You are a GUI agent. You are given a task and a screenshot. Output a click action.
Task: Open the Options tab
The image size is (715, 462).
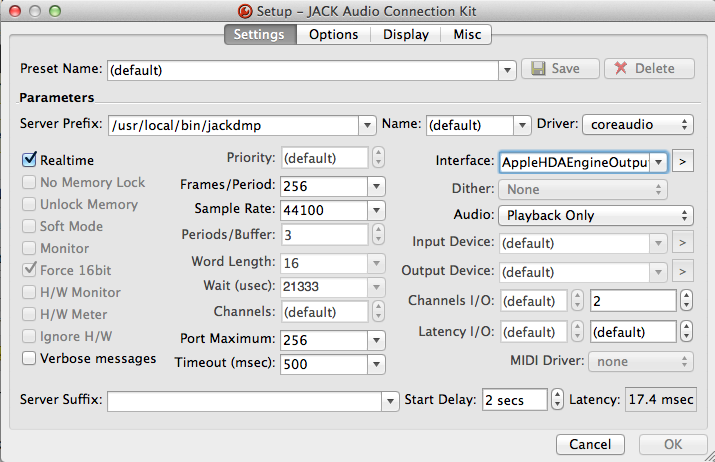click(x=333, y=35)
